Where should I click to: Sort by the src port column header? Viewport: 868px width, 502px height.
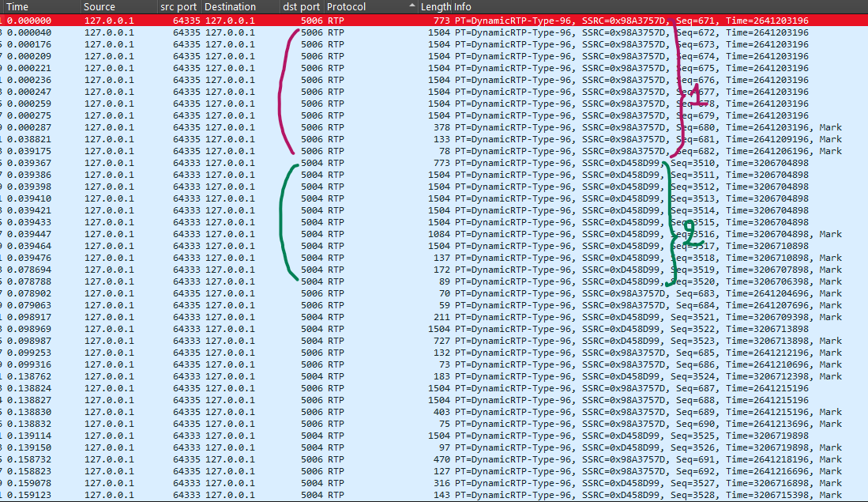pyautogui.click(x=178, y=6)
